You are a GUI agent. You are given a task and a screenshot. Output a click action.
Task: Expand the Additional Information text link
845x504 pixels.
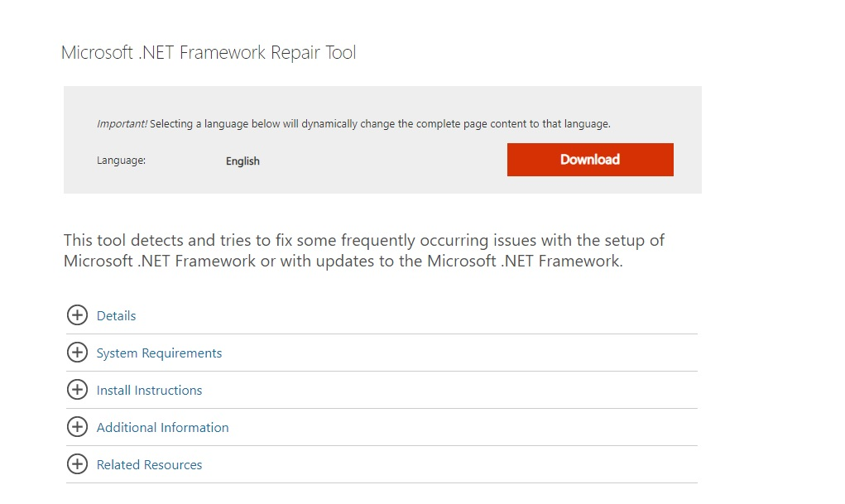[x=162, y=428]
